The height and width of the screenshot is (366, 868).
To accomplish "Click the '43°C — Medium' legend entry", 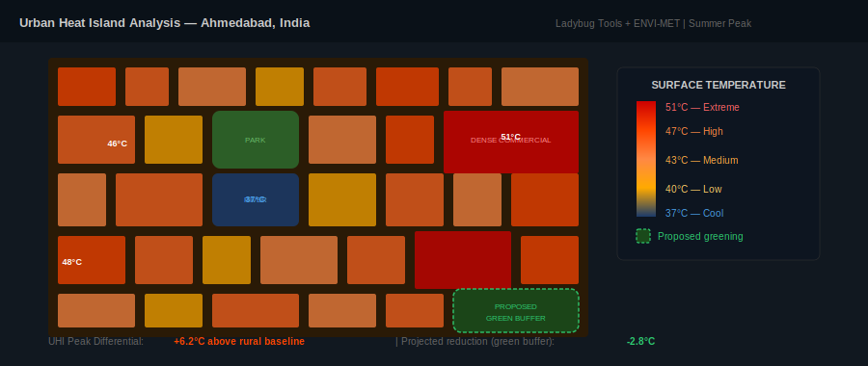I will 702,160.
